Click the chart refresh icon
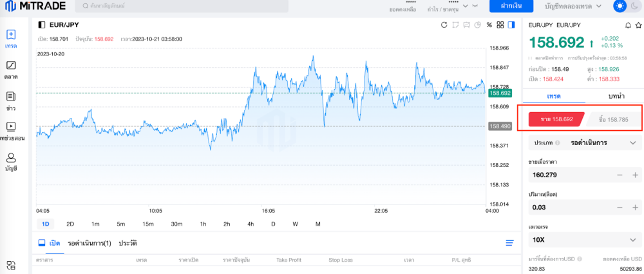The image size is (644, 274). (x=444, y=25)
